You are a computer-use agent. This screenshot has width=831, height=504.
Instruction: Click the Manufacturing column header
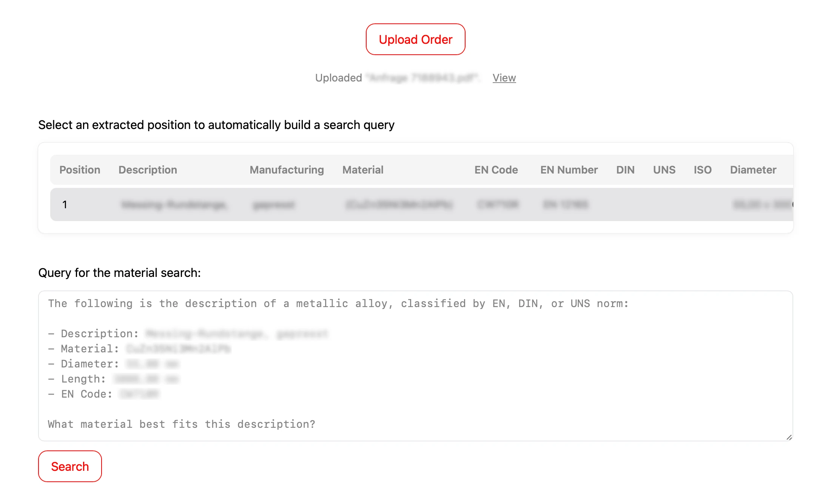click(x=286, y=170)
